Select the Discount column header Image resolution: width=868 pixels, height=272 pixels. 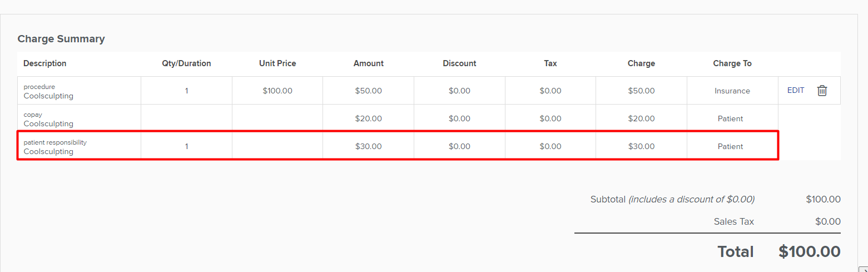tap(459, 63)
